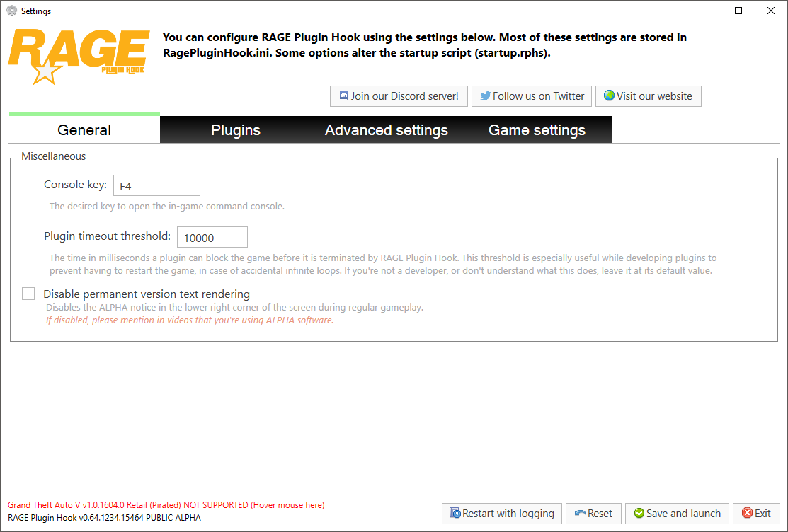This screenshot has height=532, width=788.
Task: Focus the Console key field
Action: (156, 185)
